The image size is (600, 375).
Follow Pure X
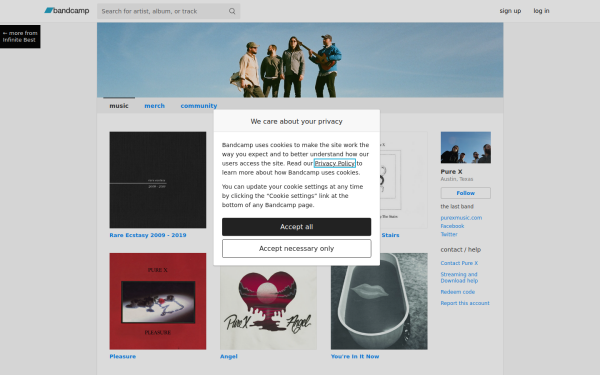click(x=465, y=193)
